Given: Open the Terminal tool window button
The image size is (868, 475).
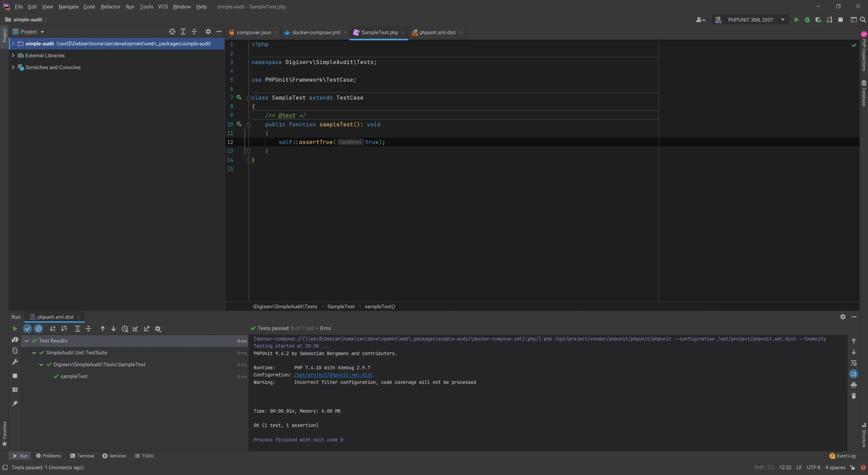Looking at the screenshot, I should click(82, 456).
